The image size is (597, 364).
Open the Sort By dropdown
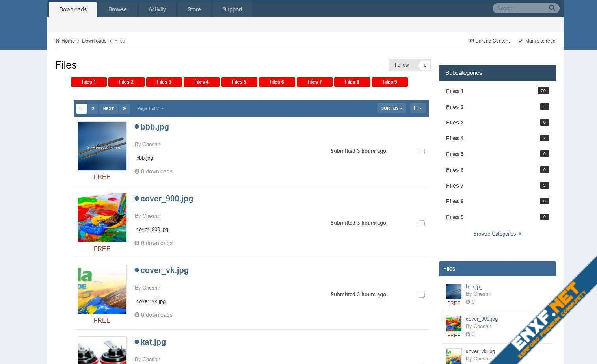[391, 108]
